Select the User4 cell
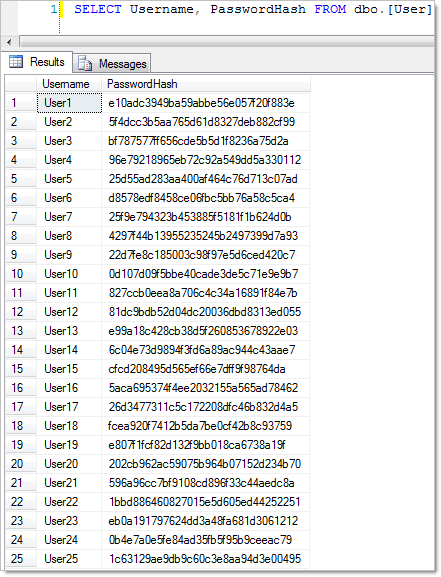Image resolution: width=441 pixels, height=577 pixels. point(69,160)
